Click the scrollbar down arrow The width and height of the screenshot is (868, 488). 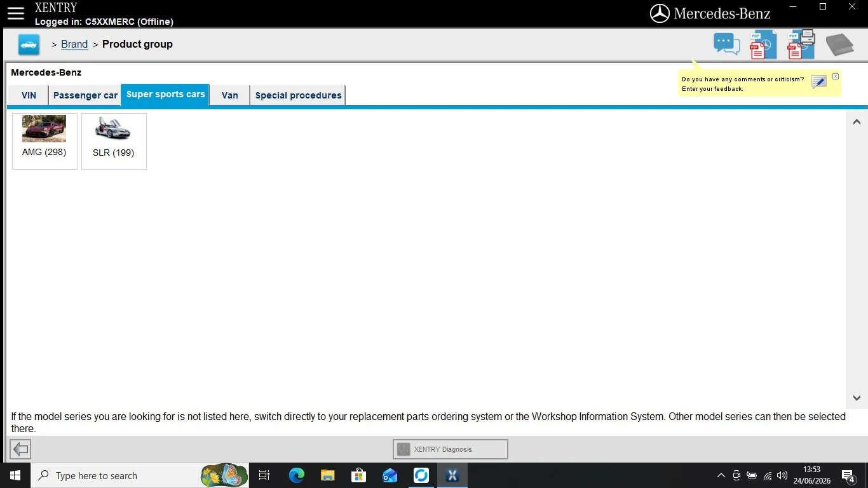pyautogui.click(x=857, y=398)
